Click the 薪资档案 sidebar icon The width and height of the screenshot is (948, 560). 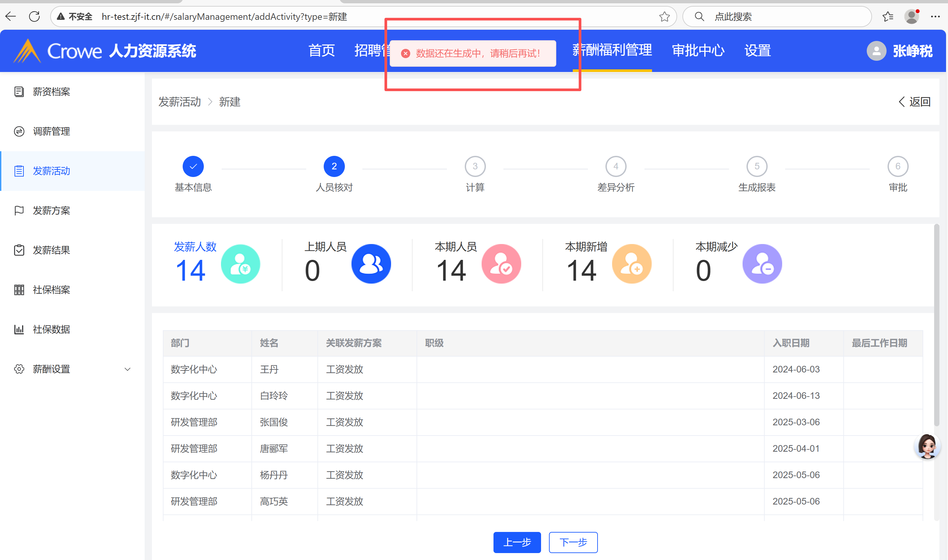coord(19,92)
